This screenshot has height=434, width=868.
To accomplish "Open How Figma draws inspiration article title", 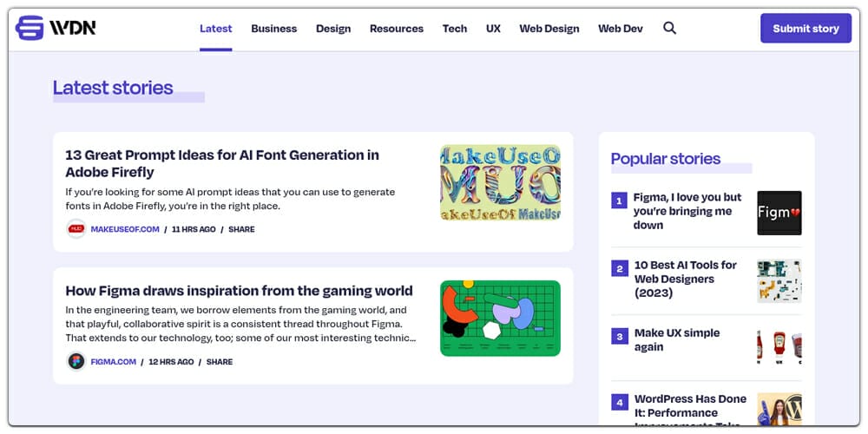I will tap(240, 291).
